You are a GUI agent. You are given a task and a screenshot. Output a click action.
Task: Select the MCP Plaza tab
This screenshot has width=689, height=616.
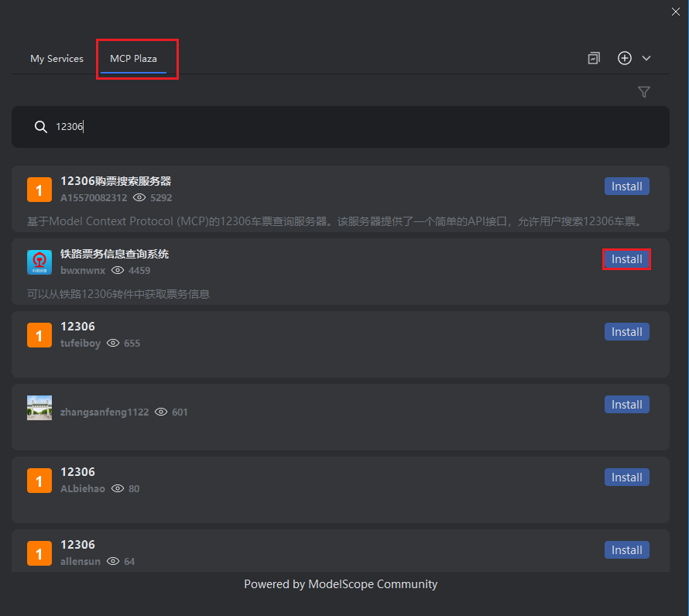[133, 59]
